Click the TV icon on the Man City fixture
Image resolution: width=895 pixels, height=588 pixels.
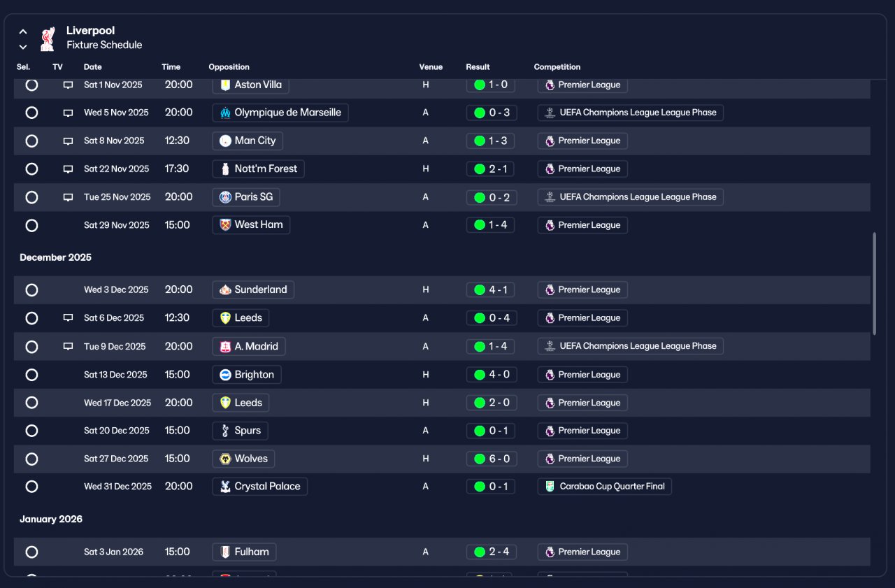point(68,141)
